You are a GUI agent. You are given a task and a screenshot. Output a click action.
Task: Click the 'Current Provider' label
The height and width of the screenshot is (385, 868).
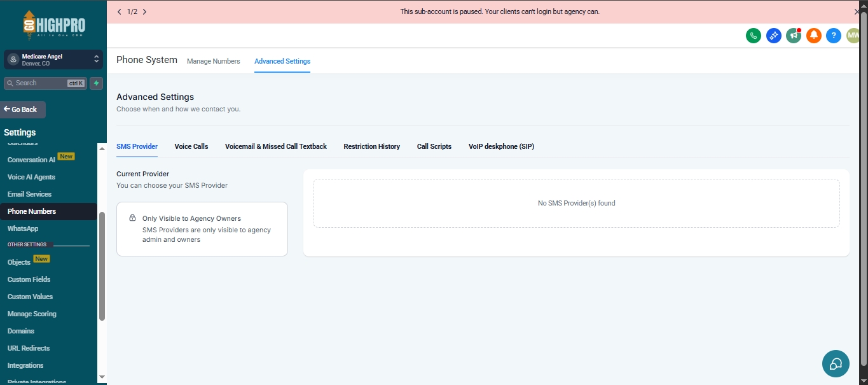tap(142, 174)
